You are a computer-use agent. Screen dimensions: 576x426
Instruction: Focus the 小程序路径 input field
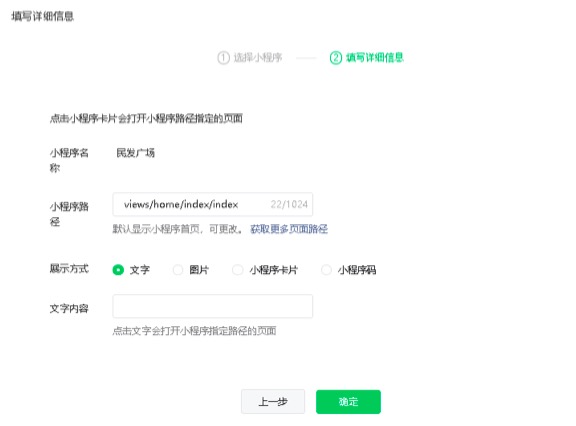click(x=213, y=204)
